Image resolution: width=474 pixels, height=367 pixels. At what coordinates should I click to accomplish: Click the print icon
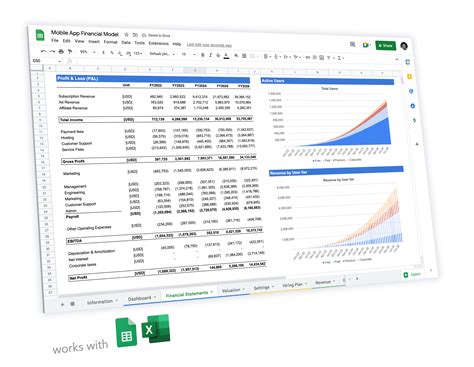point(61,52)
